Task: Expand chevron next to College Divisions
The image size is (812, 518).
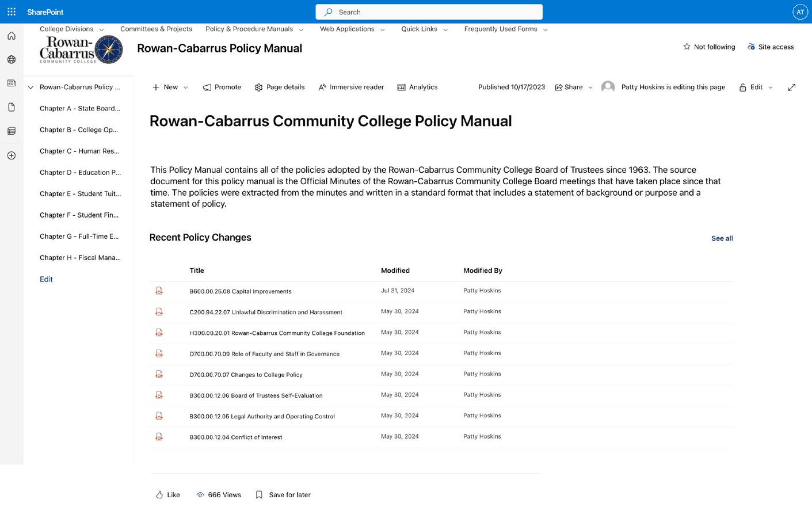Action: pos(101,29)
